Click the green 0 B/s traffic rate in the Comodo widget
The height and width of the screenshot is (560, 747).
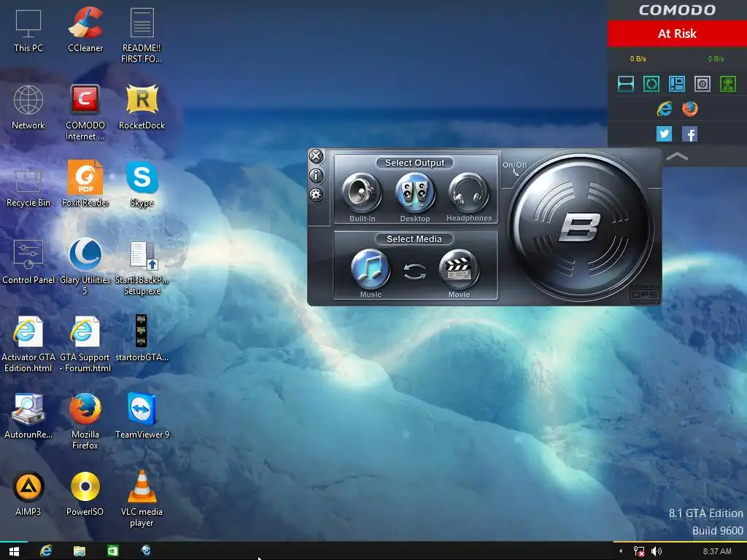coord(716,58)
